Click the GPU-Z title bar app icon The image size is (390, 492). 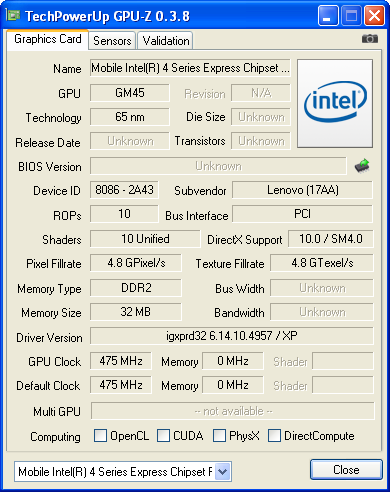tap(13, 15)
